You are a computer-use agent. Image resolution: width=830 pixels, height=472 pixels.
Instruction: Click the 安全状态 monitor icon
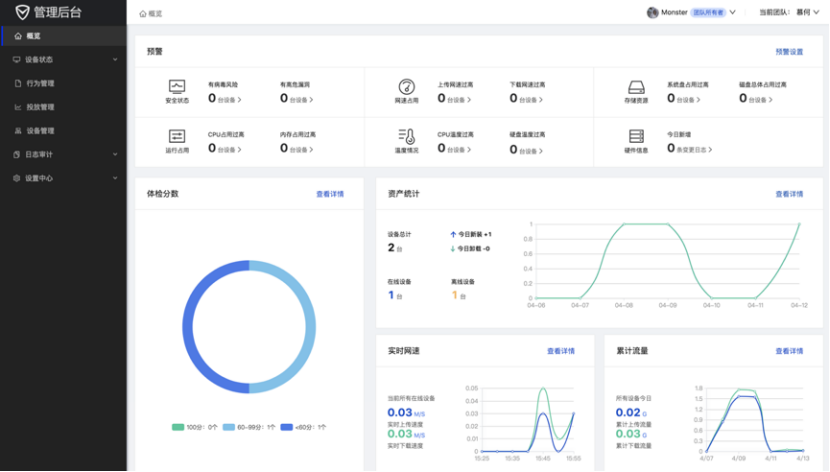point(177,87)
